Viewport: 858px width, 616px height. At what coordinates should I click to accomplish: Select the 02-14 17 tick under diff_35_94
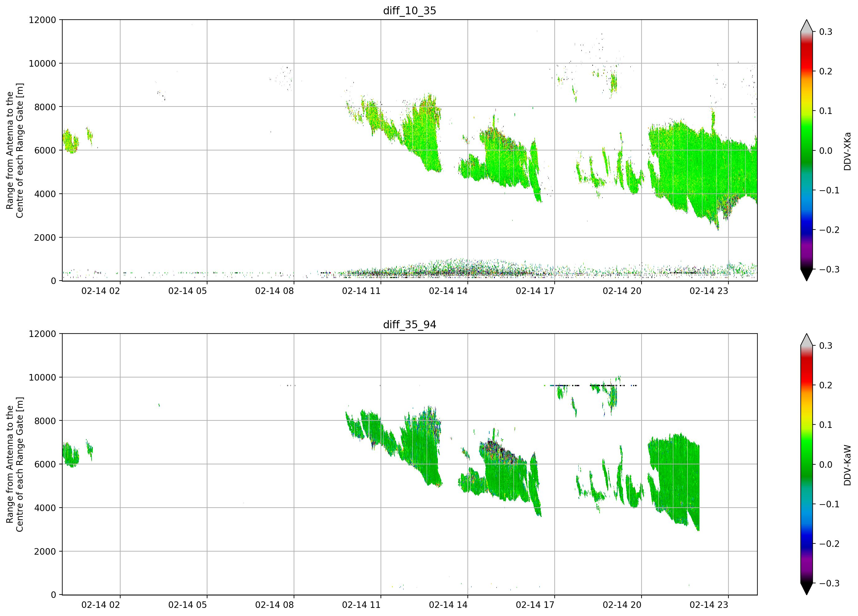click(x=535, y=605)
